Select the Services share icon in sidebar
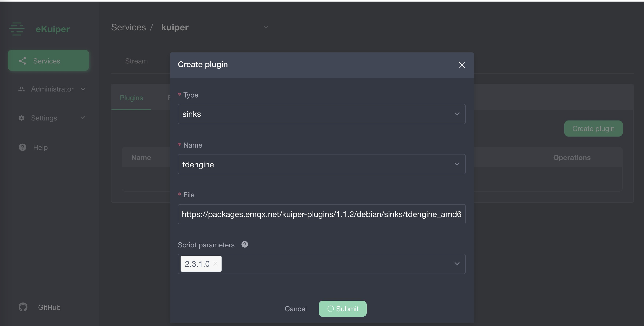The height and width of the screenshot is (326, 644). click(x=23, y=61)
